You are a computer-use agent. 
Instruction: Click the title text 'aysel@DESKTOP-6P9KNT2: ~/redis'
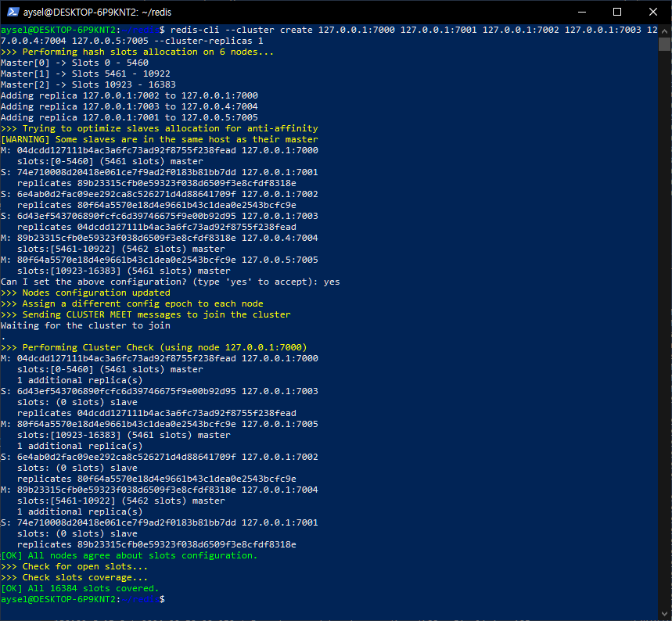coord(97,12)
